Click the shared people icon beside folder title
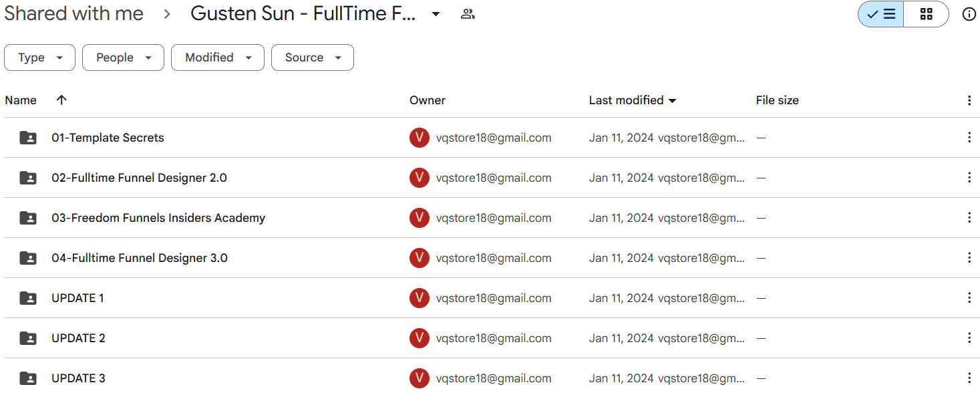Screen dimensions: 980x393 coord(468,14)
